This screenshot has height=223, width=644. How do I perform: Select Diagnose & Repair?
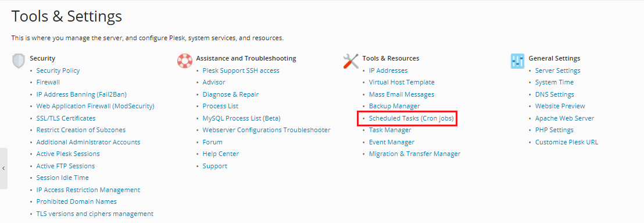tap(230, 94)
